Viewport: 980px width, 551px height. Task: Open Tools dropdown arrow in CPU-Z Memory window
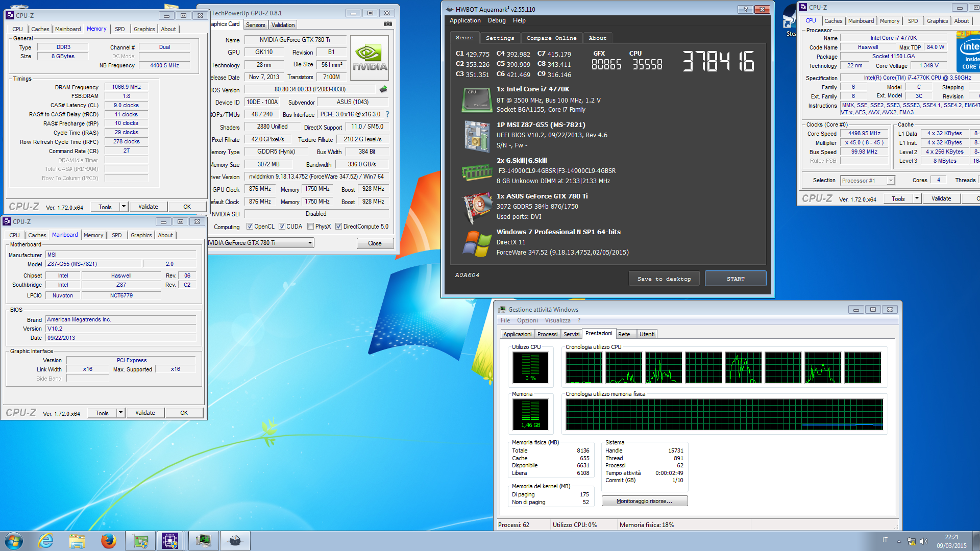(124, 207)
